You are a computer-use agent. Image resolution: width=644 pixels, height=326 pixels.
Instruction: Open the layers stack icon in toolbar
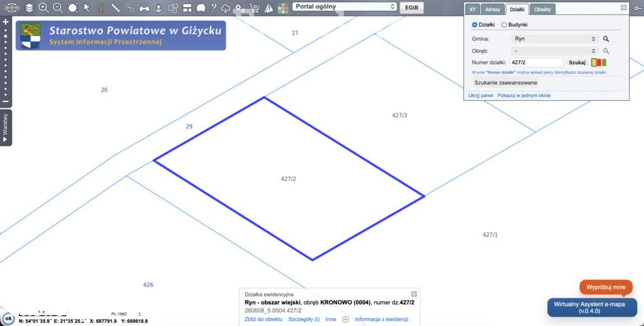coord(29,8)
